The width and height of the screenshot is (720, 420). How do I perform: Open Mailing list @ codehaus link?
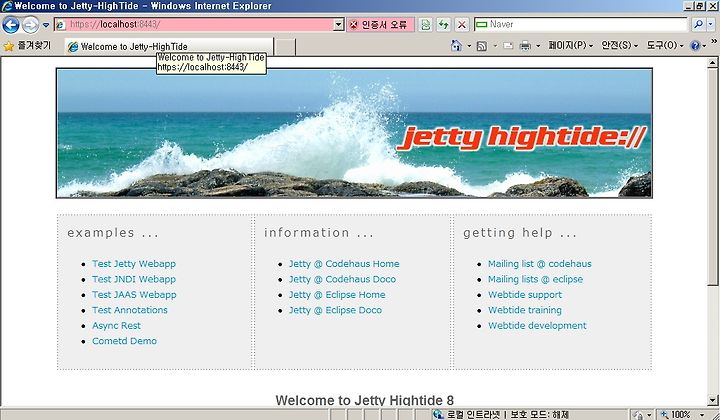pos(540,263)
